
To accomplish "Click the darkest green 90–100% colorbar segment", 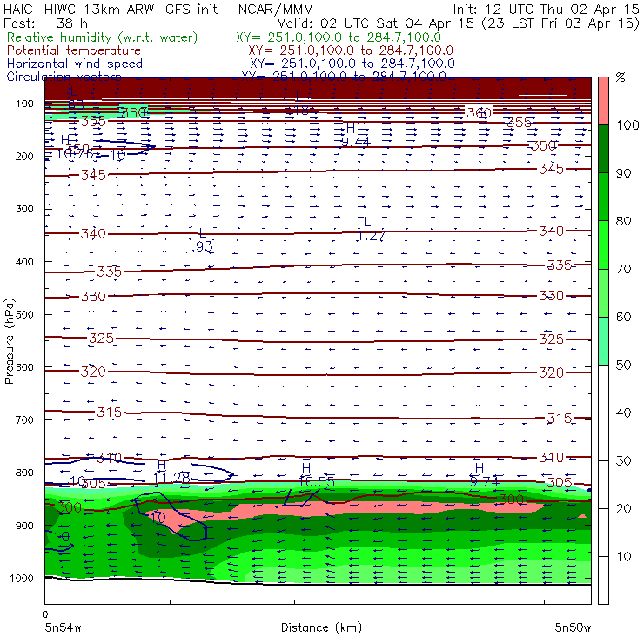I will click(603, 149).
